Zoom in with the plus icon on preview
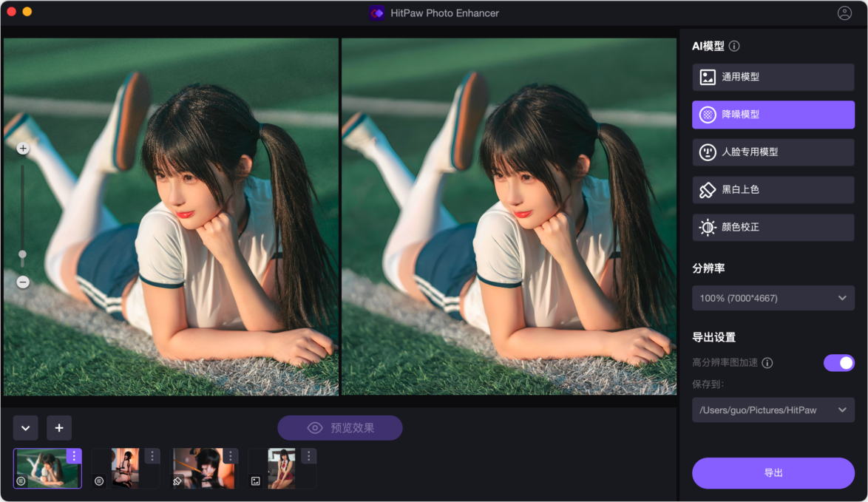 [x=23, y=149]
